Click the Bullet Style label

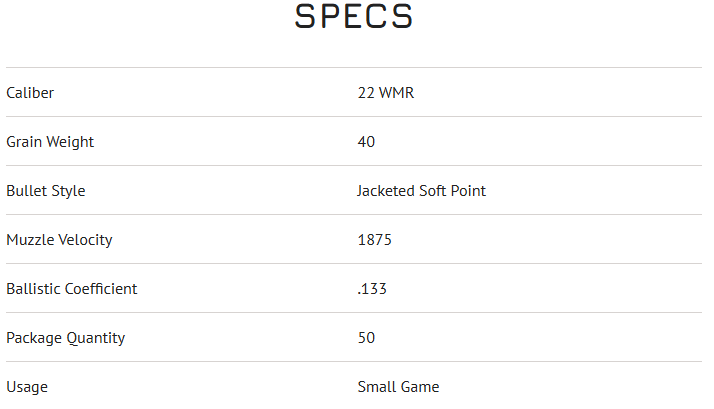[46, 191]
